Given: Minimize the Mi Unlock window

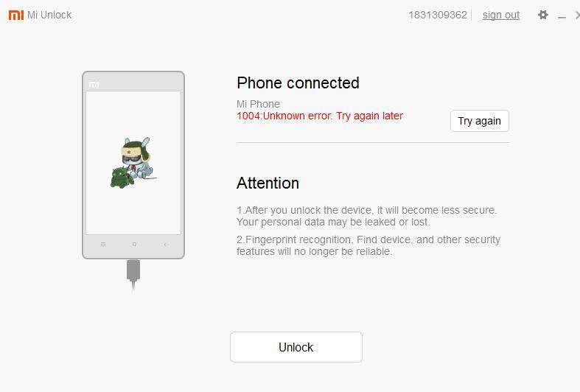Looking at the screenshot, I should click(562, 17).
